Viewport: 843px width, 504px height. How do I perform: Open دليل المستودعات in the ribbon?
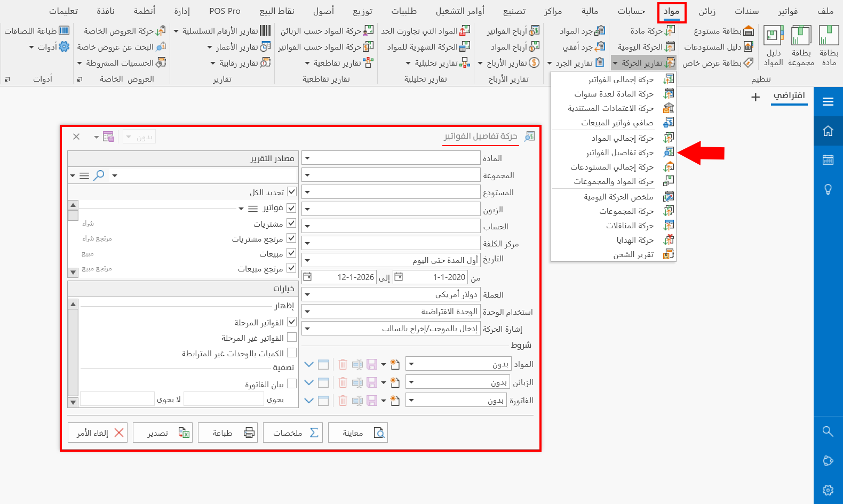(x=719, y=47)
